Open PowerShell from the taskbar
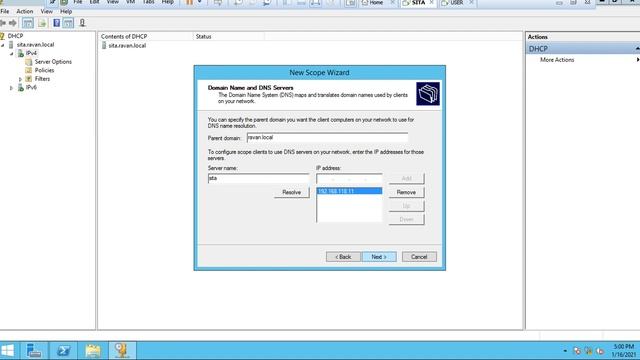 point(63,350)
